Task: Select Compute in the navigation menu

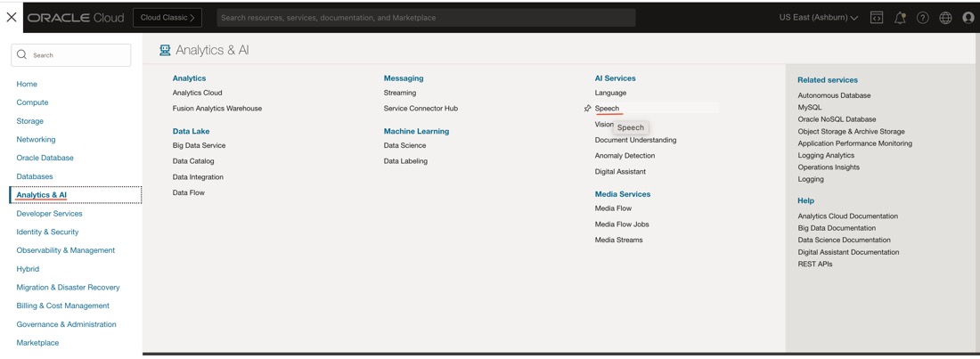Action: coord(32,102)
